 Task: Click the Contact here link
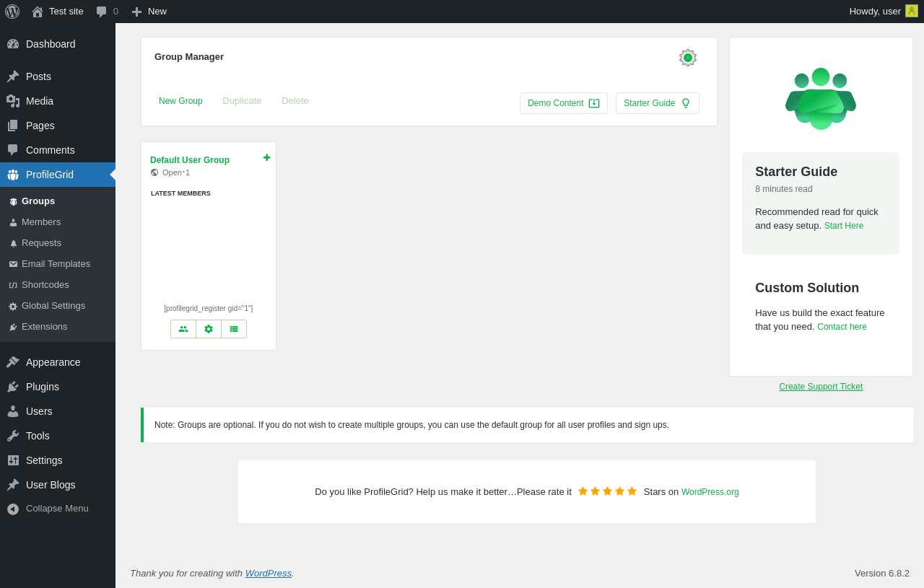click(842, 327)
